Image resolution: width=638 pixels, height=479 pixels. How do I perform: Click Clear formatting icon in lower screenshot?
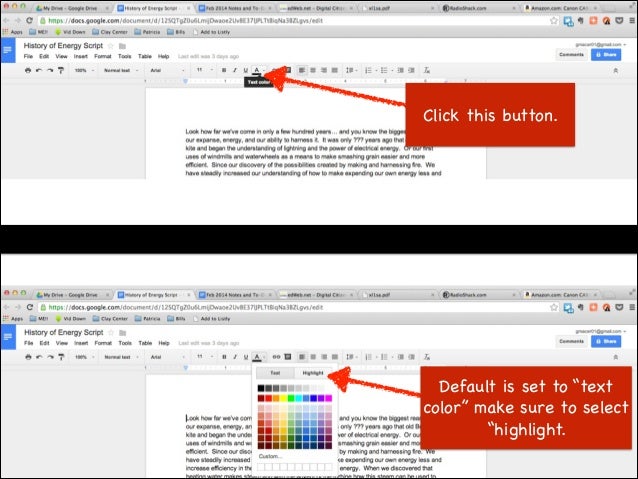pyautogui.click(x=426, y=357)
